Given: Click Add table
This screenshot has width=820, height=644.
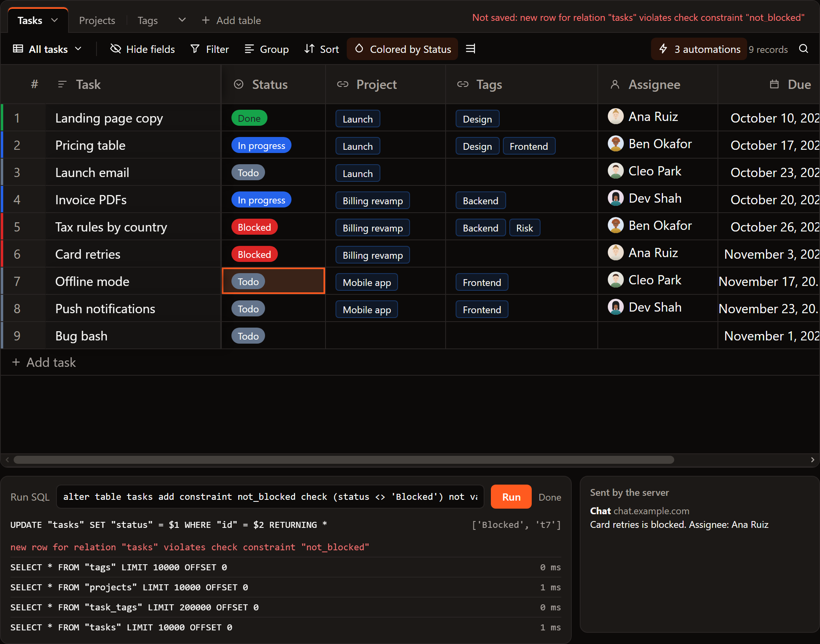Looking at the screenshot, I should click(x=231, y=20).
